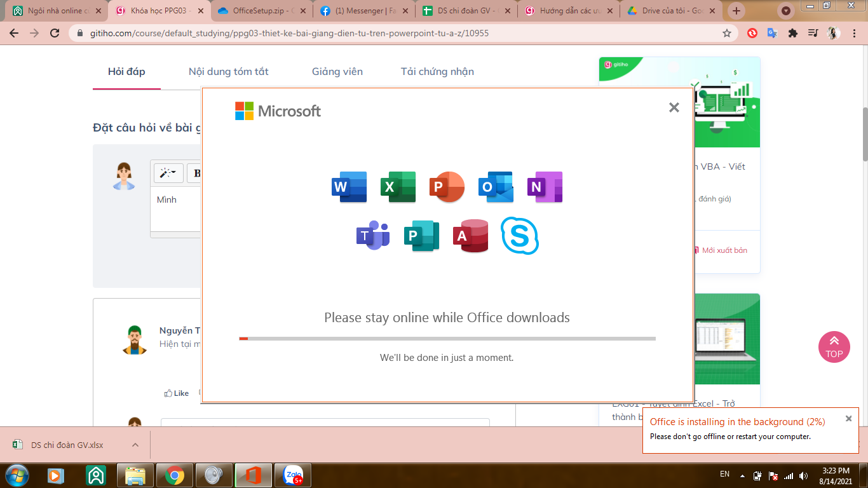Click the 'Office is installing in the background' text
This screenshot has height=488, width=868.
pos(737,422)
